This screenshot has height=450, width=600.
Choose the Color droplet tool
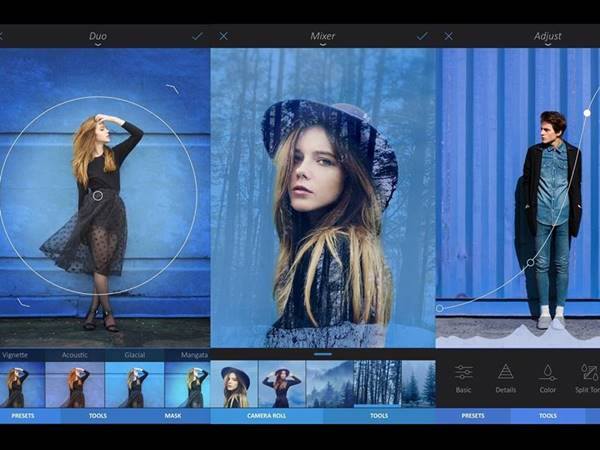[x=548, y=377]
